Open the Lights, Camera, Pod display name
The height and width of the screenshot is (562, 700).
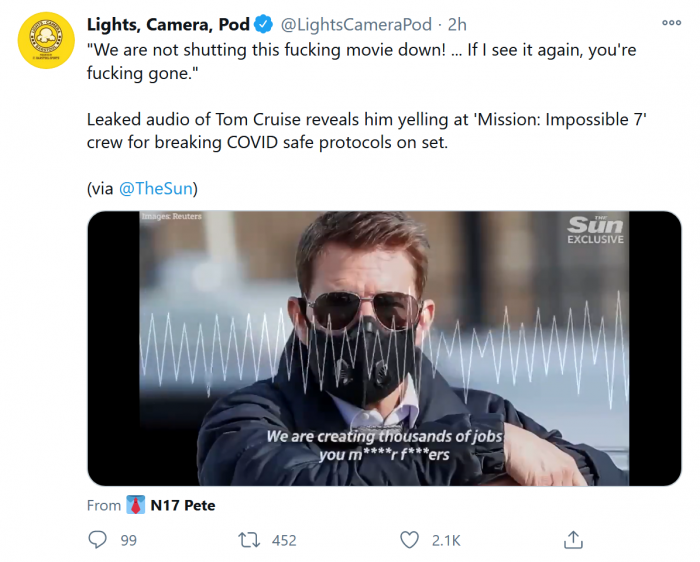point(168,24)
